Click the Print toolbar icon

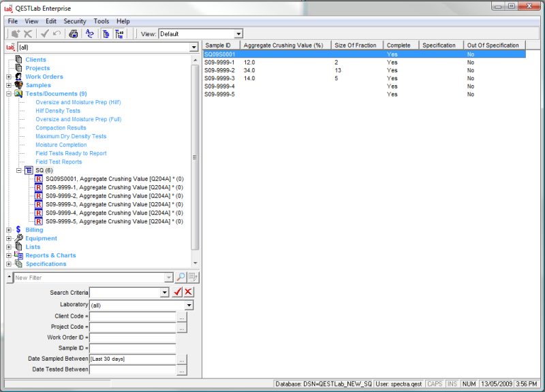coord(73,33)
